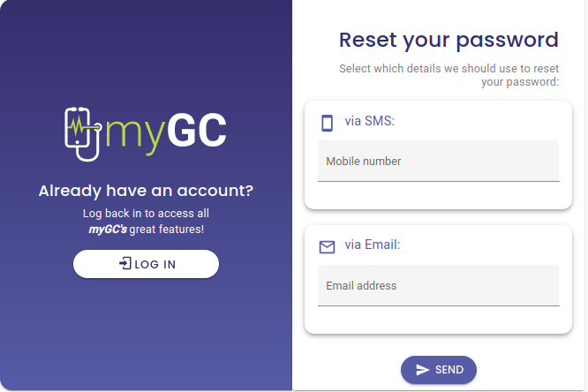
Task: Focus the Mobile number input field
Action: tap(438, 162)
